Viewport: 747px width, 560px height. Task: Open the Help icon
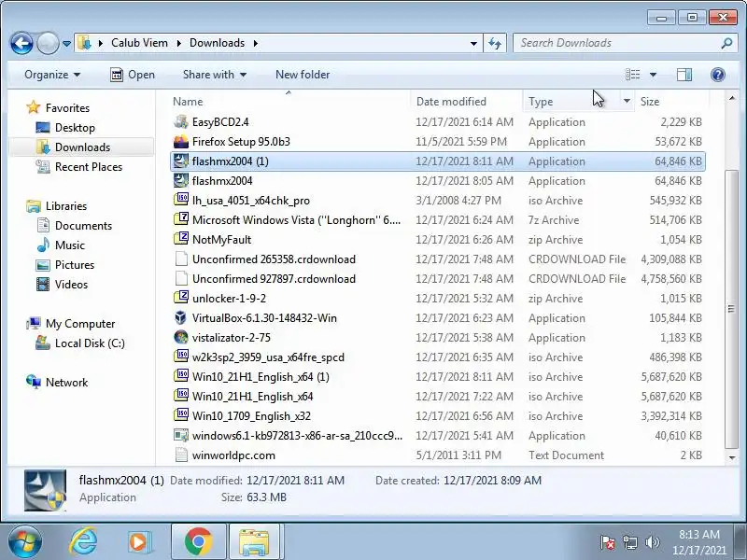click(x=717, y=75)
